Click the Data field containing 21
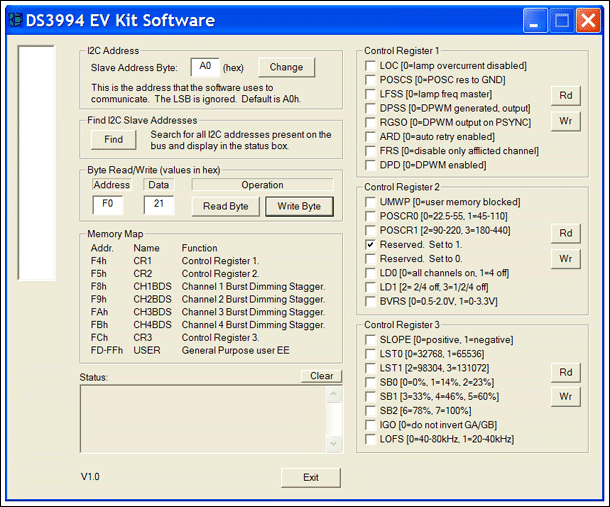The image size is (610, 507). [159, 205]
